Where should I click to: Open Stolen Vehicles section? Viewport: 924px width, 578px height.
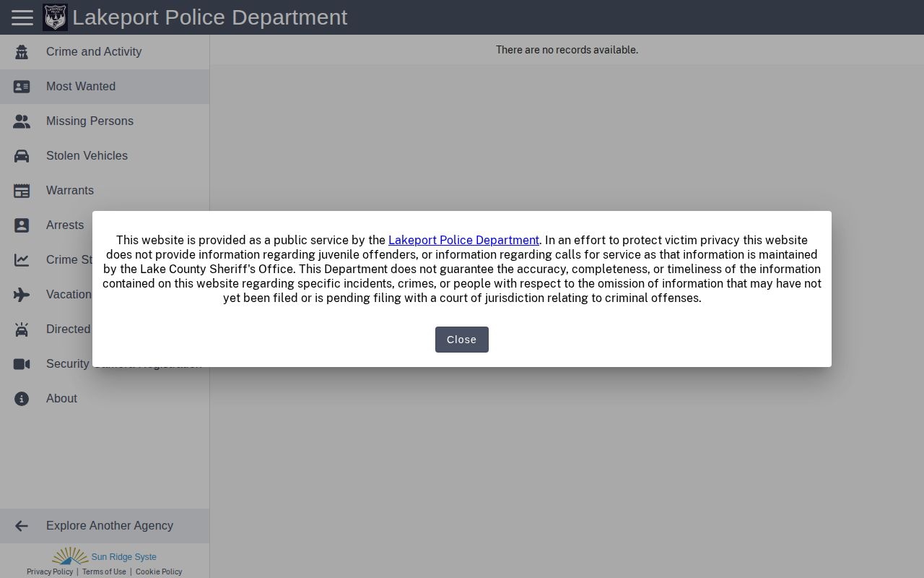[105, 156]
